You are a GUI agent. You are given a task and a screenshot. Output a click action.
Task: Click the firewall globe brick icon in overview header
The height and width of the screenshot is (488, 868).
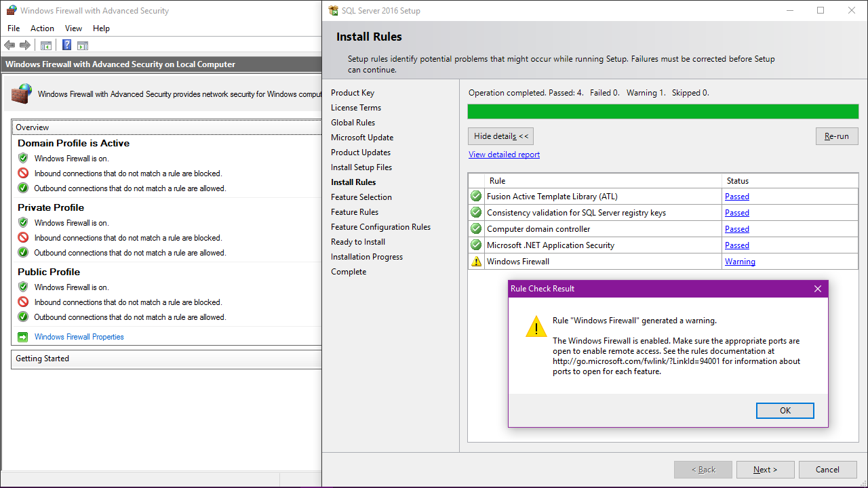pyautogui.click(x=21, y=94)
